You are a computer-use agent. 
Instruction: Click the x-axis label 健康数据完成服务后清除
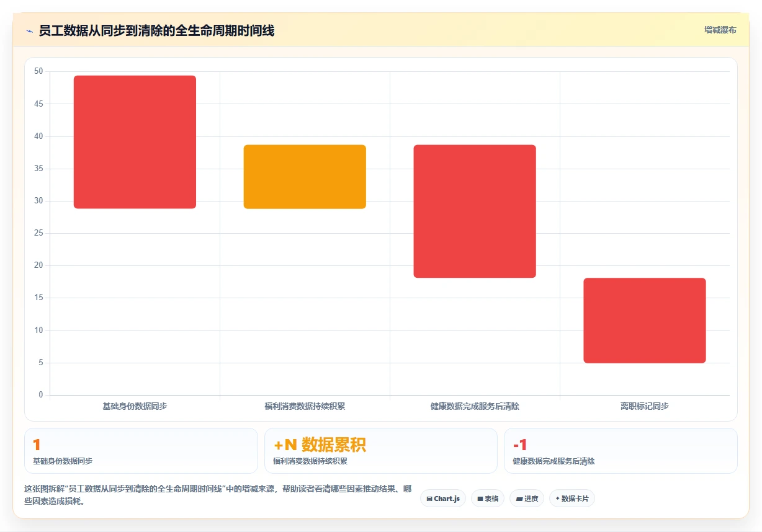coord(475,407)
